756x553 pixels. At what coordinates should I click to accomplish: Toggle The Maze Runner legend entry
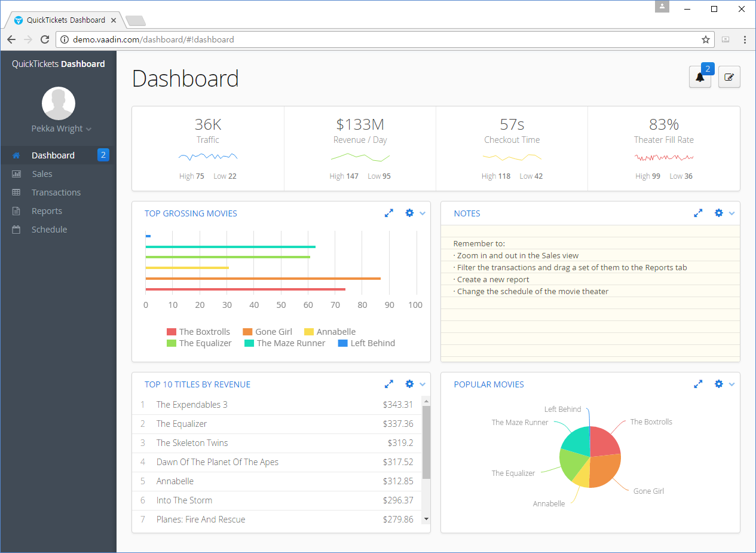point(285,343)
